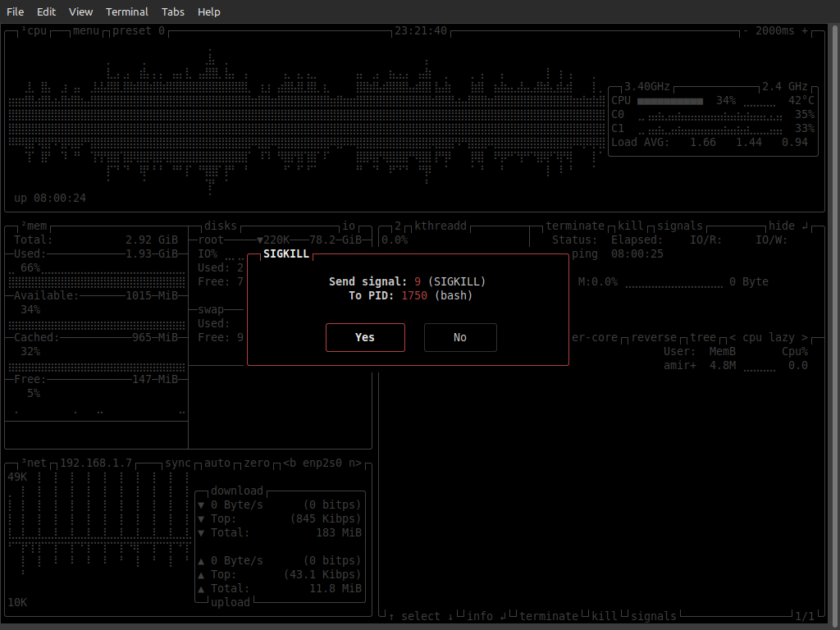
Task: Toggle the disks section header
Action: point(221,226)
